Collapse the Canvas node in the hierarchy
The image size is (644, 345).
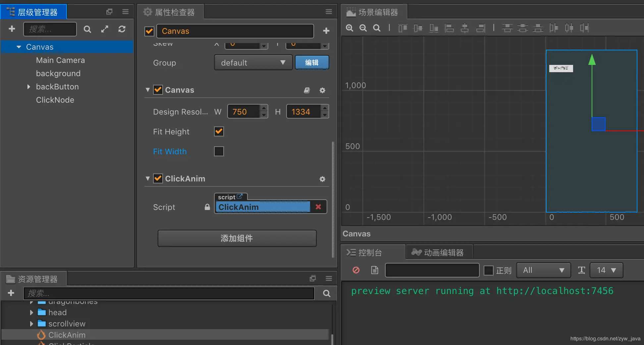(19, 47)
